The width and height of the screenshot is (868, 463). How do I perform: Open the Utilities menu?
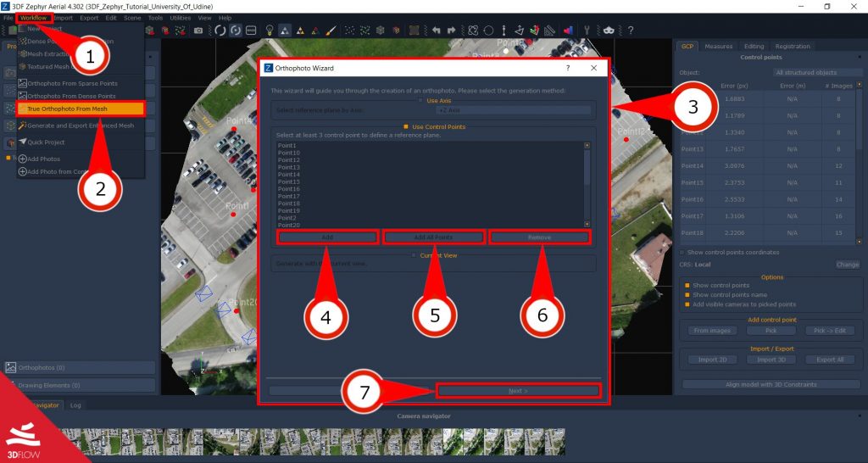point(180,18)
